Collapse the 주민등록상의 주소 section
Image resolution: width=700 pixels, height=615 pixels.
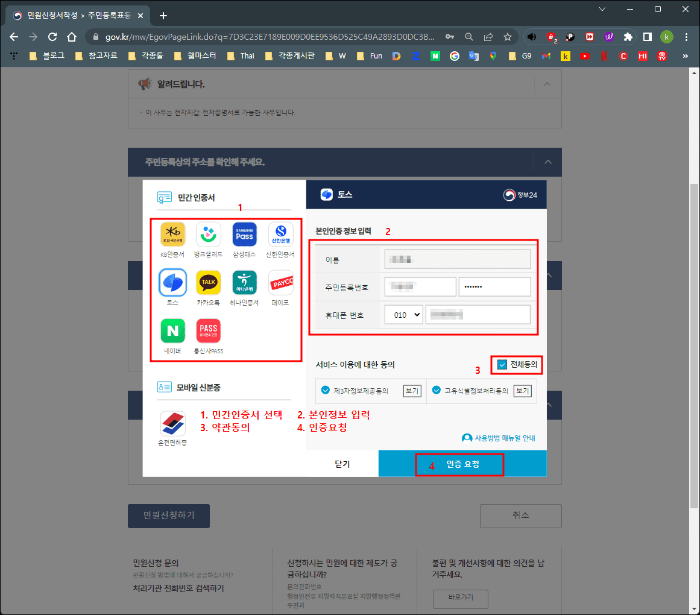click(x=547, y=162)
